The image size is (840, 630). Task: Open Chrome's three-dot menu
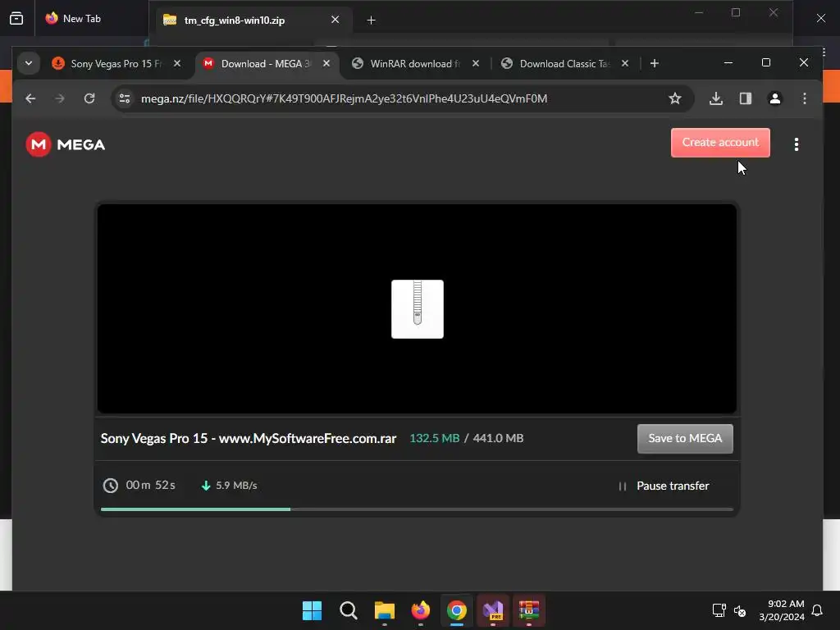click(x=804, y=98)
